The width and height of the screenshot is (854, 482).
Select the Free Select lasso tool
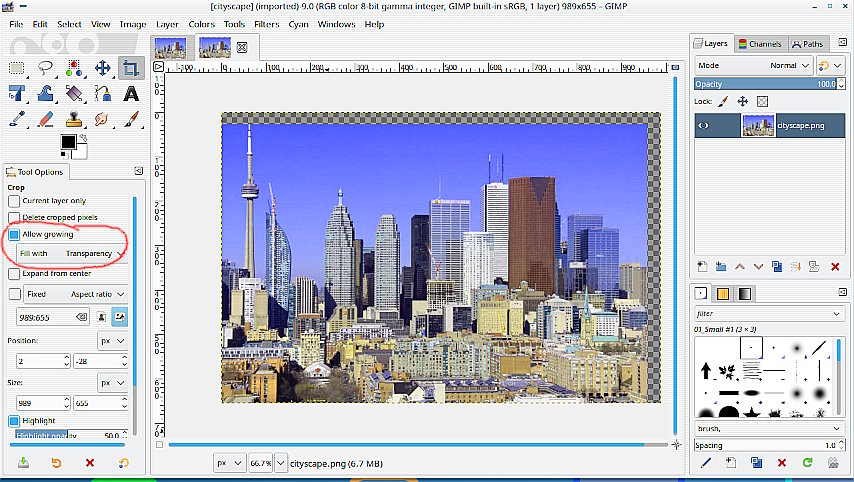(x=45, y=68)
